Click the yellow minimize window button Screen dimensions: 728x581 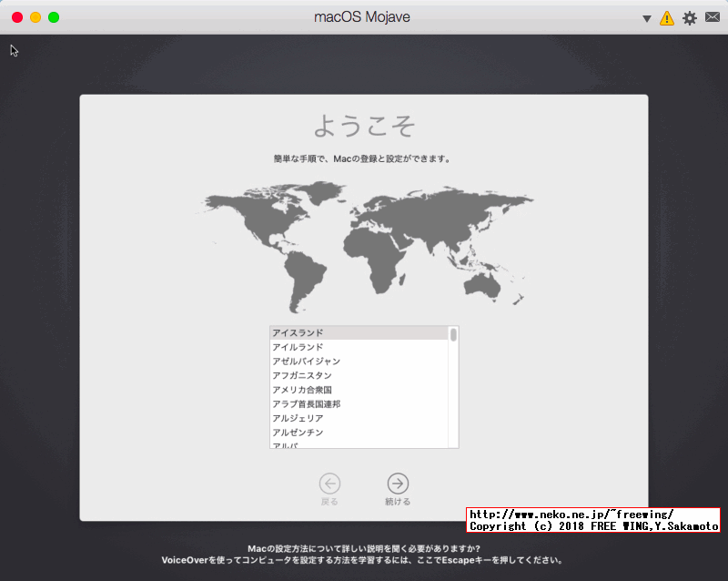click(35, 16)
